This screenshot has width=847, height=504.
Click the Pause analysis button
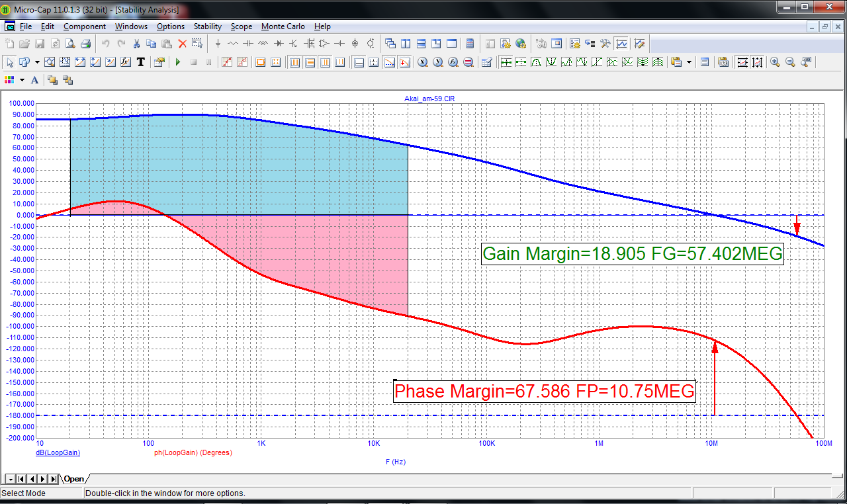point(209,62)
